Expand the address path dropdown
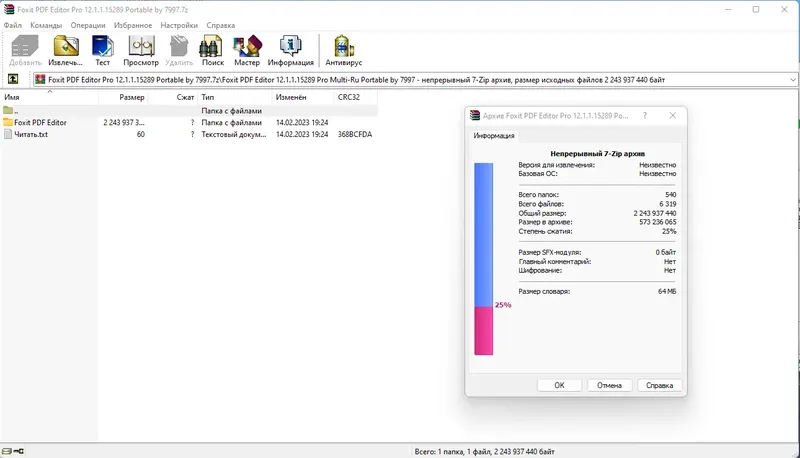800x458 pixels. click(x=793, y=80)
